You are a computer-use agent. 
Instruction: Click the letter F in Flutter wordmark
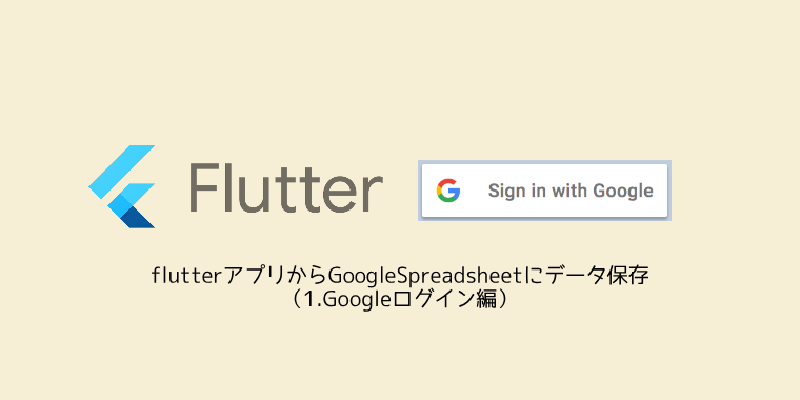[x=206, y=186]
